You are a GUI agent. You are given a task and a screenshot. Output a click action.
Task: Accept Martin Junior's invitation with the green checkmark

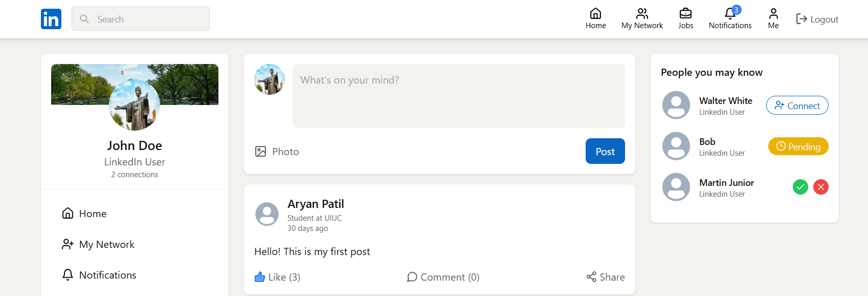tap(800, 187)
